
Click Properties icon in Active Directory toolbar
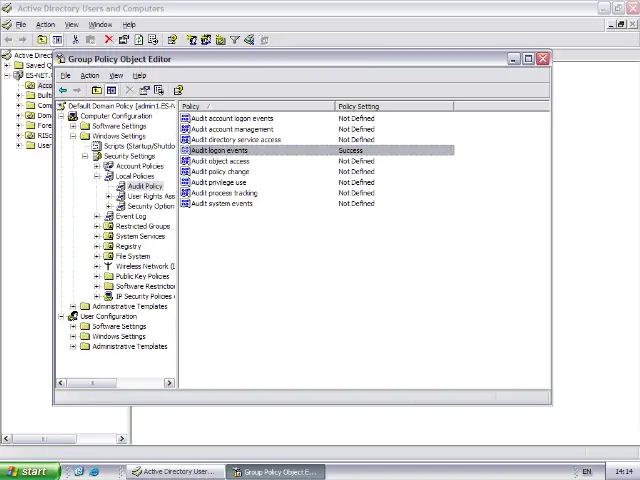124,40
